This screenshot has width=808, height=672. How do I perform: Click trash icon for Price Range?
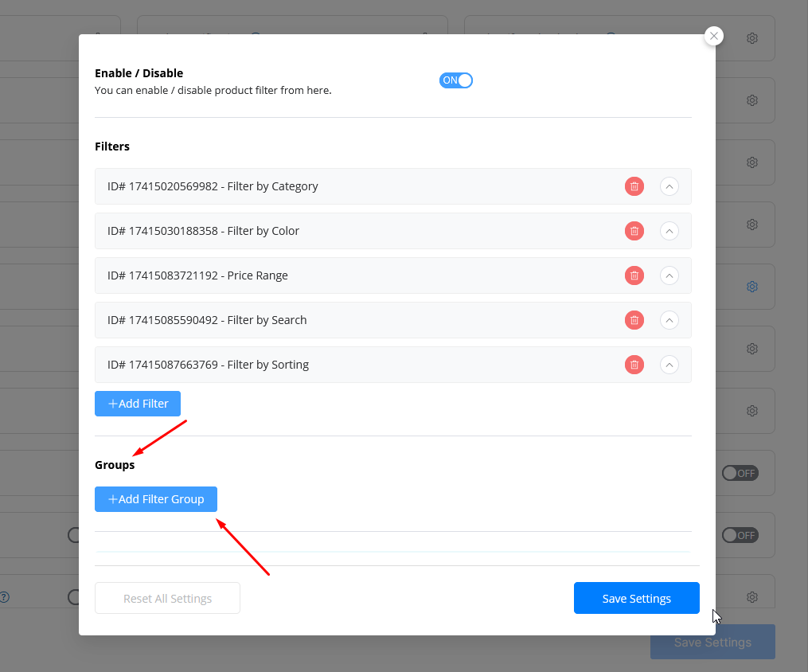click(634, 275)
